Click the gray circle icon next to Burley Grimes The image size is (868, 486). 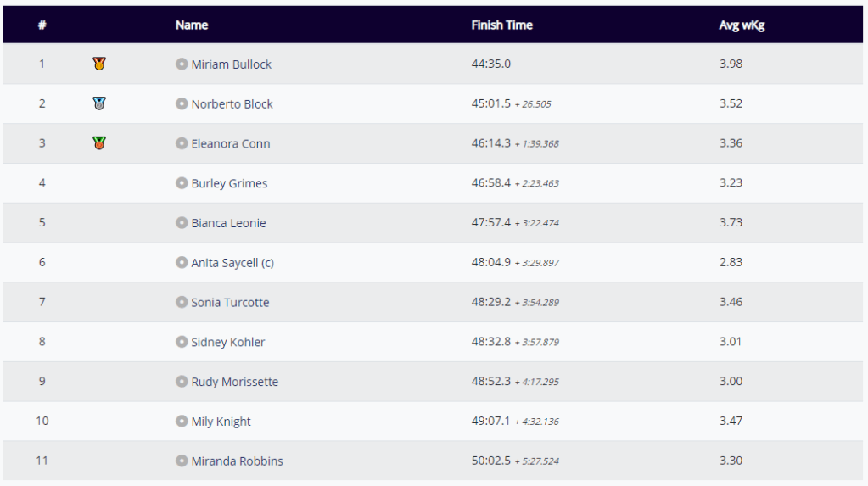(182, 183)
